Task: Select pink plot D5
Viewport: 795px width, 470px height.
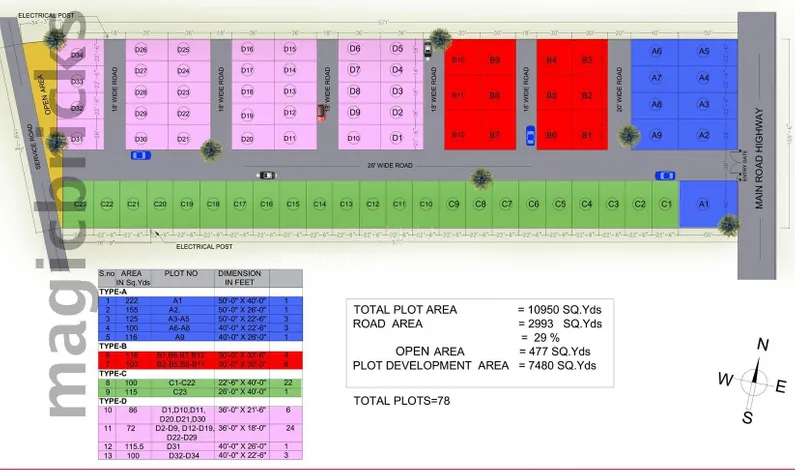Action: pos(397,49)
